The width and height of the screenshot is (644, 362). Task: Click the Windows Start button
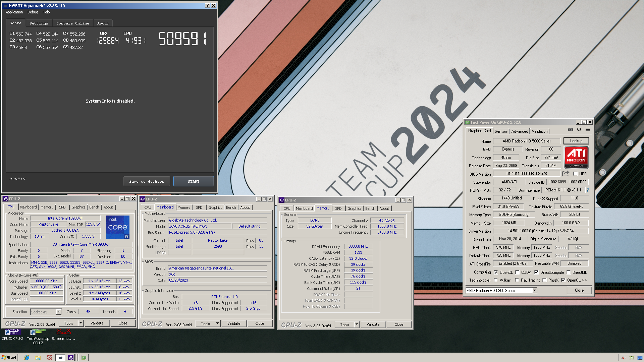(9, 358)
